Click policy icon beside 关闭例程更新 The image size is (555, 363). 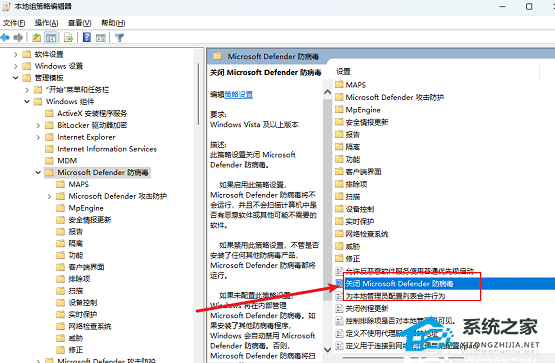(x=339, y=309)
